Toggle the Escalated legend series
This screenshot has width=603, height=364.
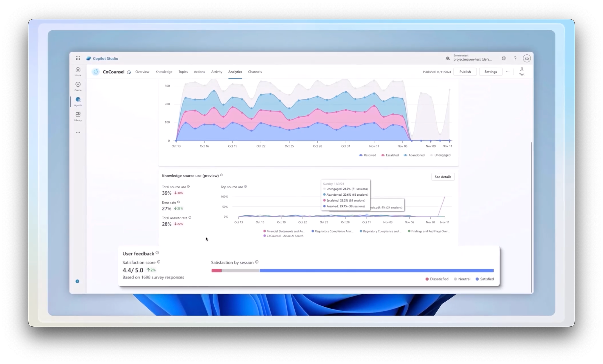click(x=390, y=155)
